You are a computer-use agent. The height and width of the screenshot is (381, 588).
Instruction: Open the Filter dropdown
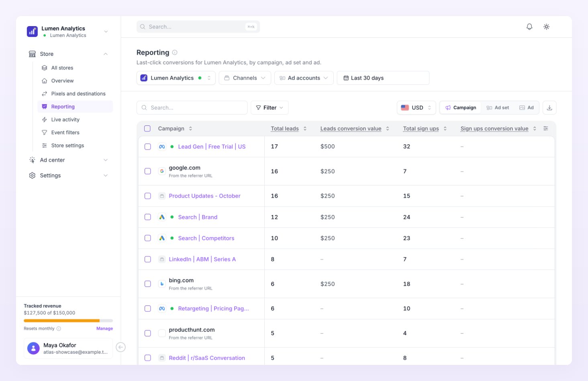[269, 108]
